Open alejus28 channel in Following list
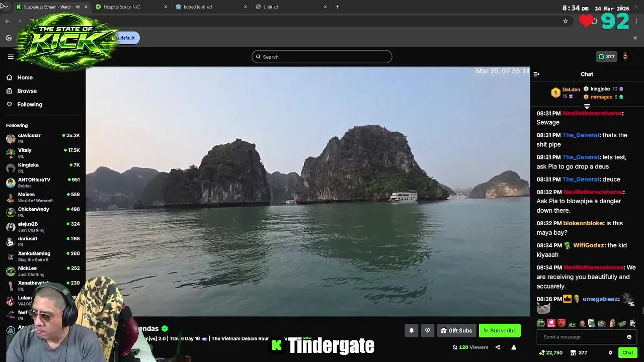 [x=43, y=227]
